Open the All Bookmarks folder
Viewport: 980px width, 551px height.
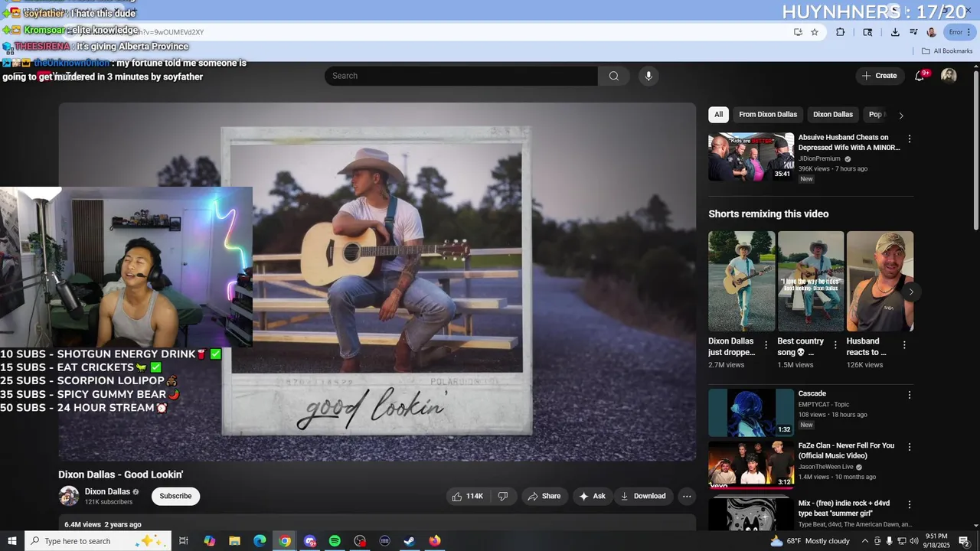pos(947,51)
